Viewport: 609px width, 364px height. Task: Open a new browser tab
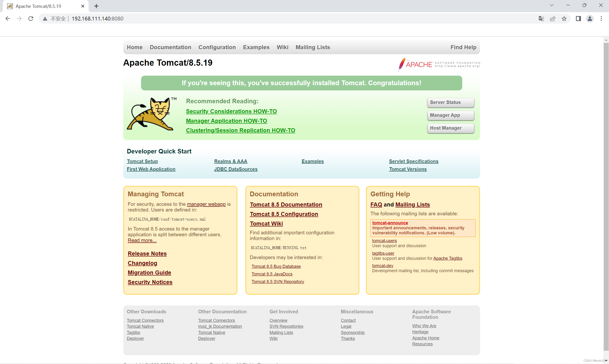pyautogui.click(x=96, y=6)
